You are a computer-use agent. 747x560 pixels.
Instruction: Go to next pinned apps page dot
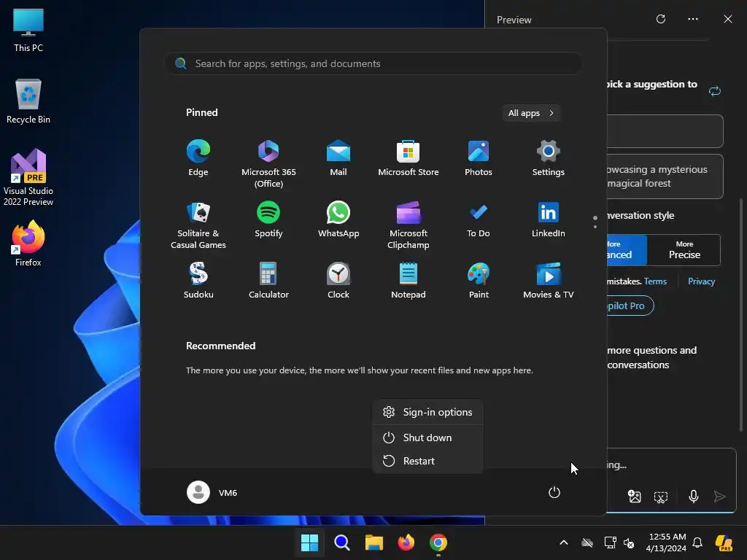pyautogui.click(x=595, y=227)
